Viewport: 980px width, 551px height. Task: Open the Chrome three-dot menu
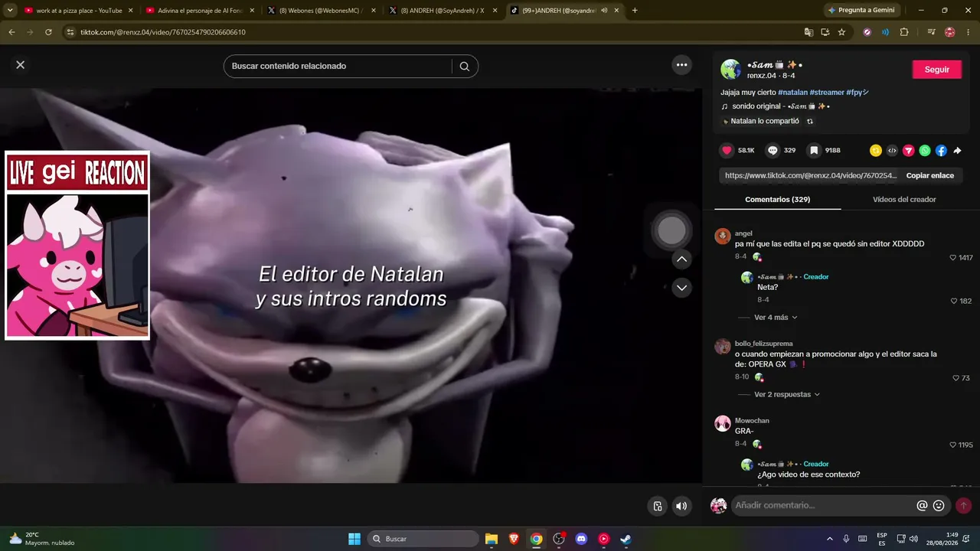pos(969,32)
